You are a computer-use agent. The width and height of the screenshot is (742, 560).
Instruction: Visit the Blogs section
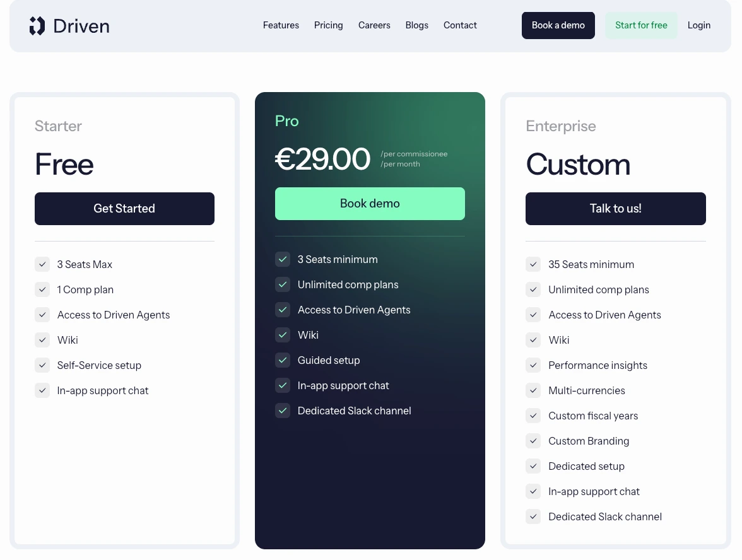pyautogui.click(x=417, y=25)
